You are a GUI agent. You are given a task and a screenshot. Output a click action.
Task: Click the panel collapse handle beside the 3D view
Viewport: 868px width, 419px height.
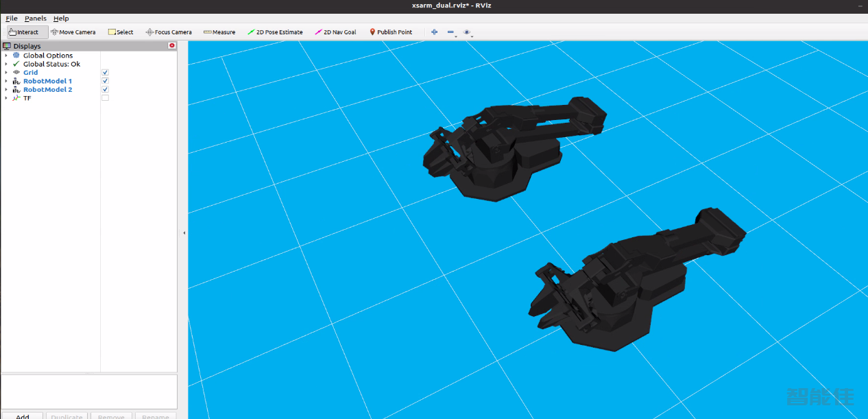(x=184, y=233)
